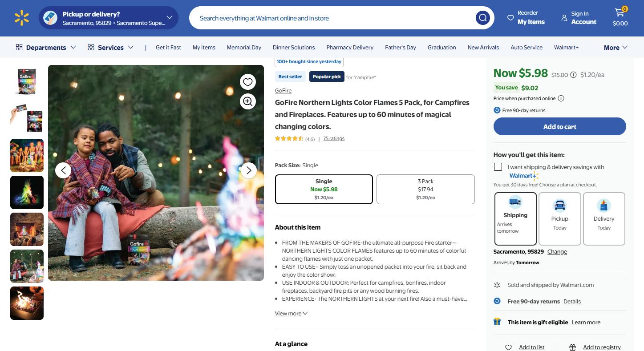This screenshot has height=351, width=644.
Task: Choose the Shipping fulfillment option
Action: 515,218
